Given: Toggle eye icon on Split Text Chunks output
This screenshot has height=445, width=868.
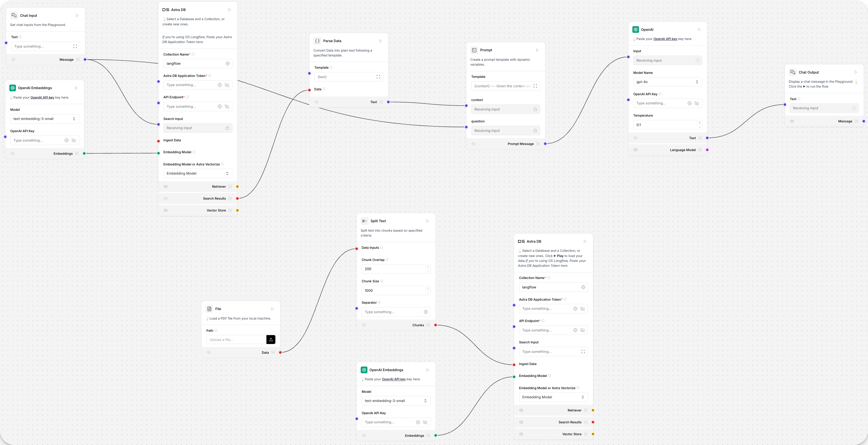Looking at the screenshot, I should click(364, 325).
